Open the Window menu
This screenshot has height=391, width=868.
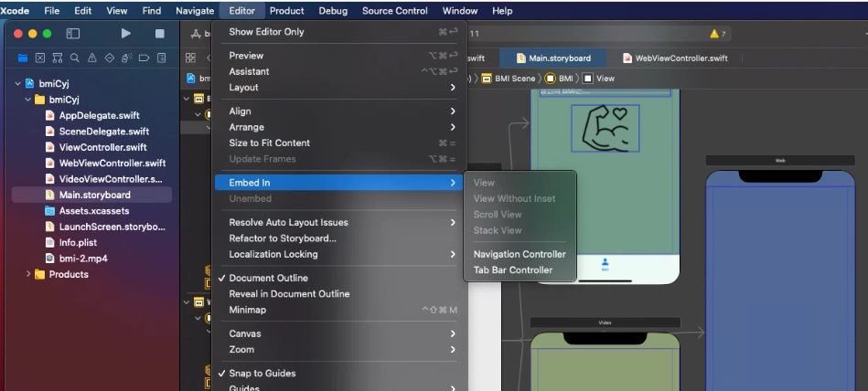460,11
